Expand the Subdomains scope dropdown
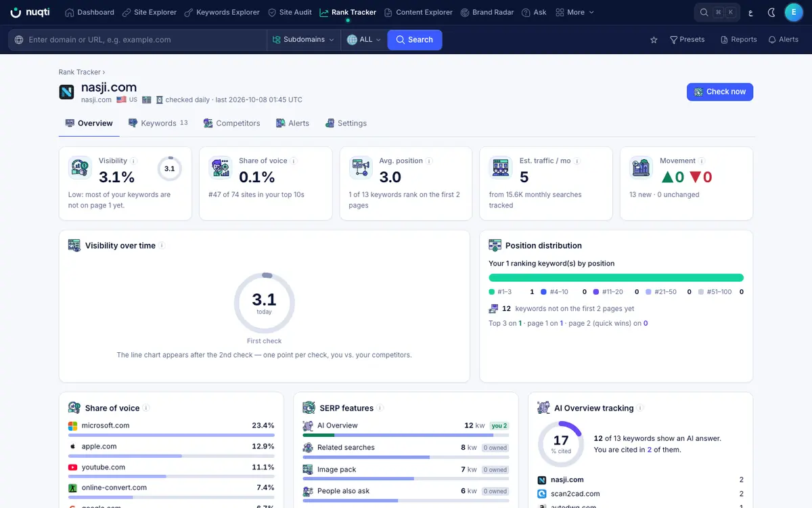This screenshot has width=812, height=508. pyautogui.click(x=303, y=40)
